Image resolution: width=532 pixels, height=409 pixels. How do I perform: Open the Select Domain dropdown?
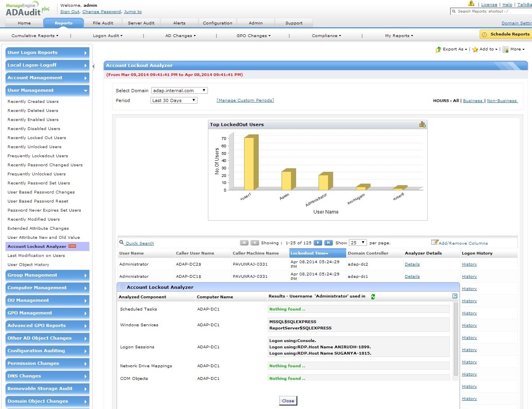[x=179, y=91]
